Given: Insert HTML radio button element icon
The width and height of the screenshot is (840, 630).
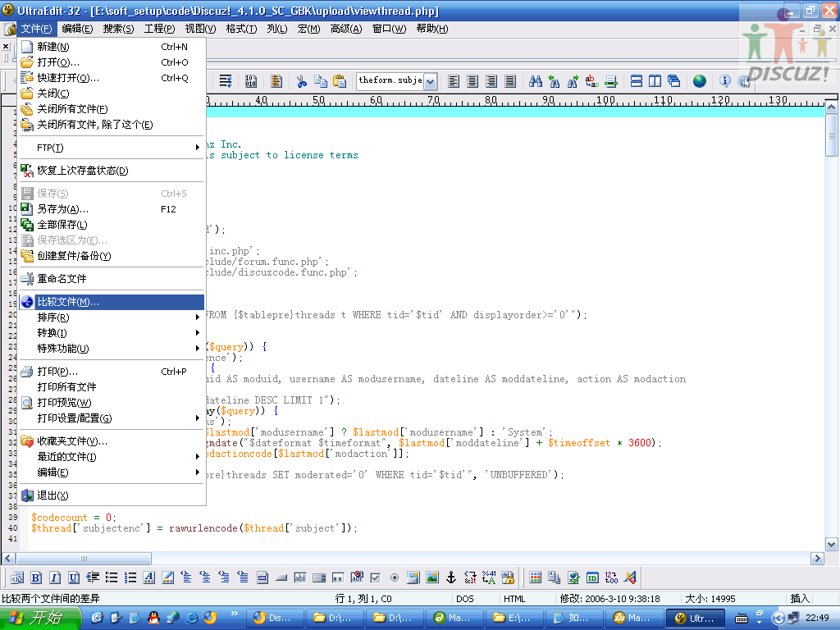Looking at the screenshot, I should point(395,577).
